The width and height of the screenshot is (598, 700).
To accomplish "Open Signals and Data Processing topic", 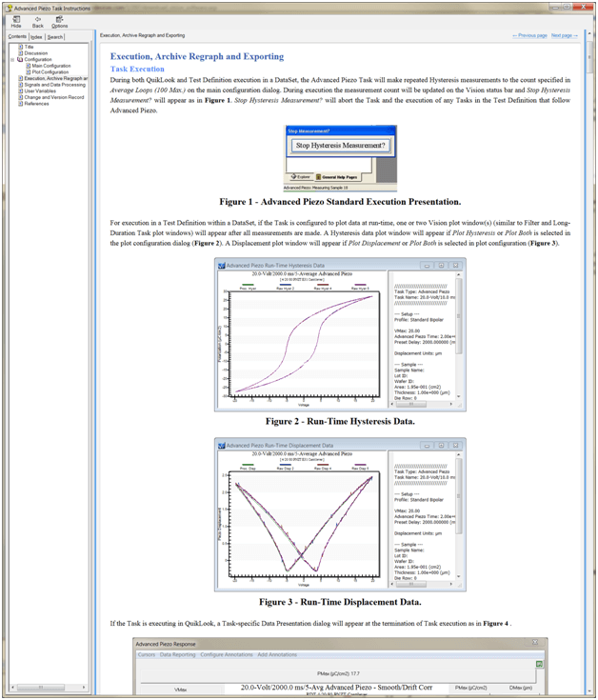I will coord(55,85).
